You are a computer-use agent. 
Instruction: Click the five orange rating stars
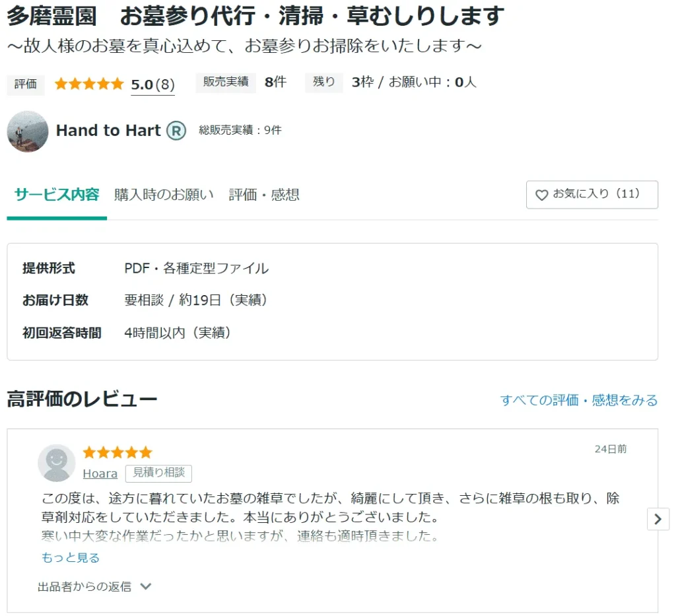click(89, 84)
